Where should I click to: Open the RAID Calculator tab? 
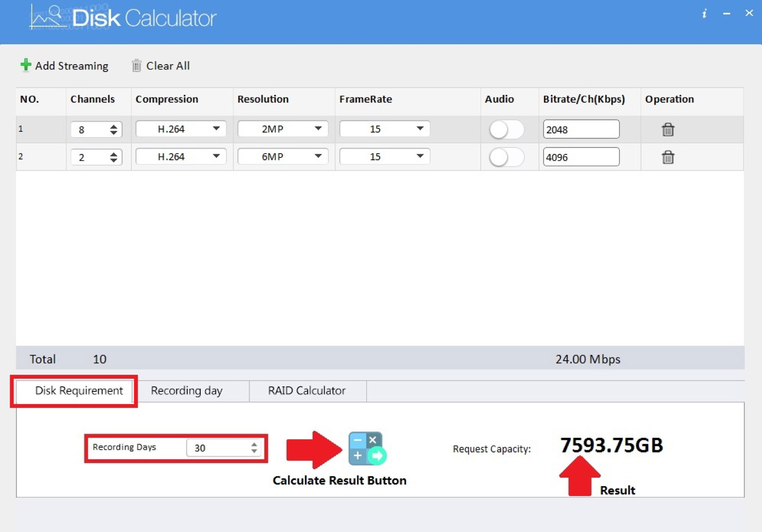[306, 390]
